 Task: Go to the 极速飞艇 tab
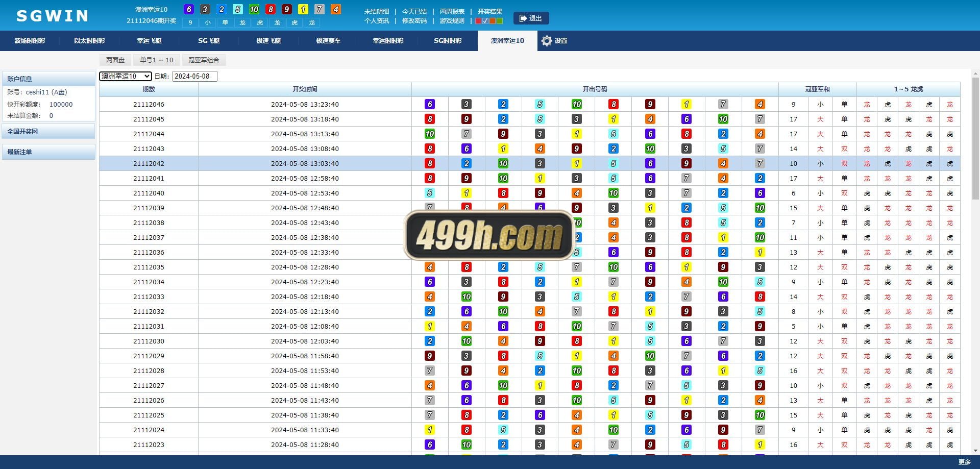pos(268,41)
